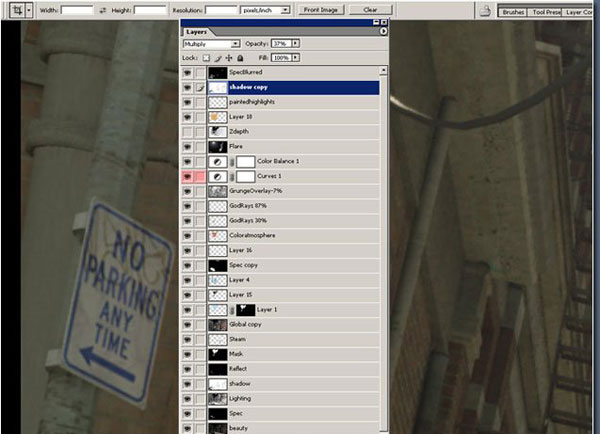Open the Fill percentage slider arrow
The height and width of the screenshot is (434, 600).
[x=297, y=58]
